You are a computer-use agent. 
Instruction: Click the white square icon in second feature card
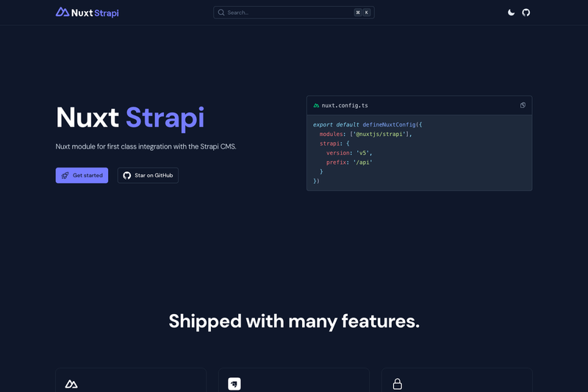(234, 384)
